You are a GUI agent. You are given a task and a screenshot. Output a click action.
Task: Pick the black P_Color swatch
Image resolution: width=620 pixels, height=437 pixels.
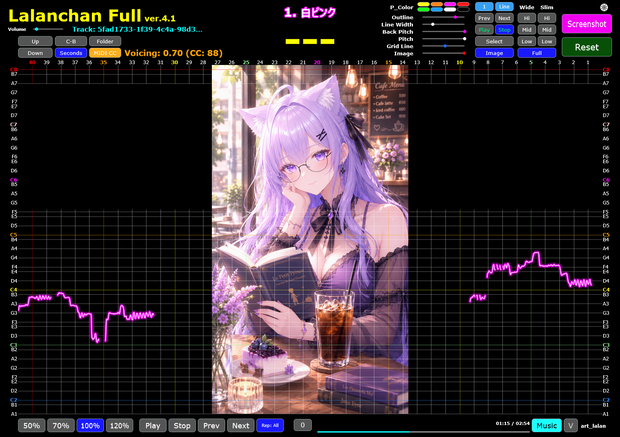click(x=463, y=9)
